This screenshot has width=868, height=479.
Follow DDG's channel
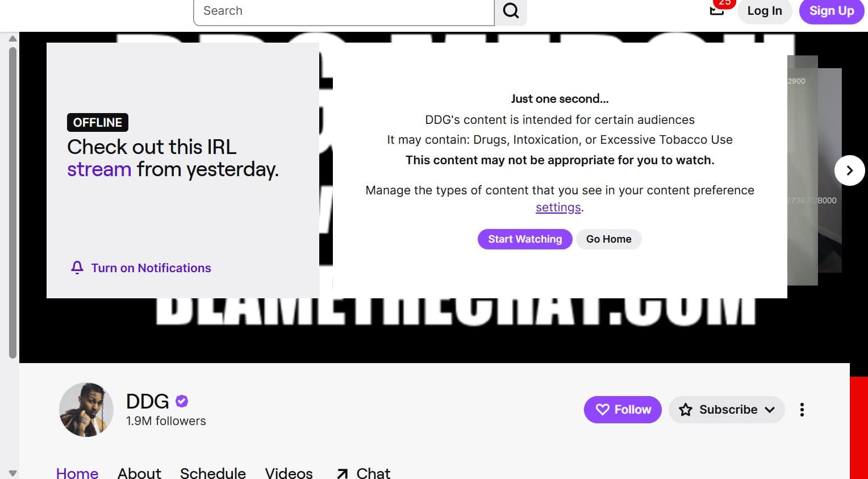[x=623, y=410]
